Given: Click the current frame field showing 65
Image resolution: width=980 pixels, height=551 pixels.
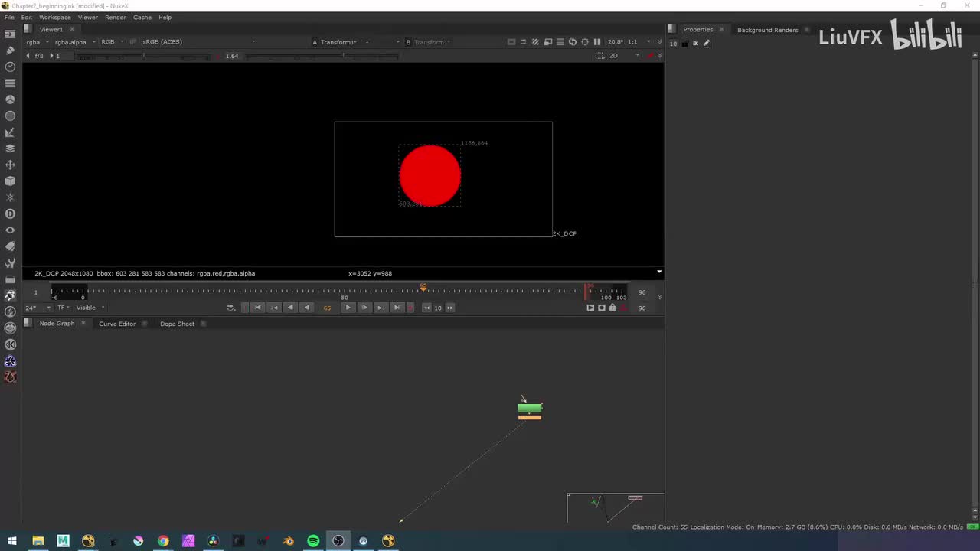Looking at the screenshot, I should point(327,308).
